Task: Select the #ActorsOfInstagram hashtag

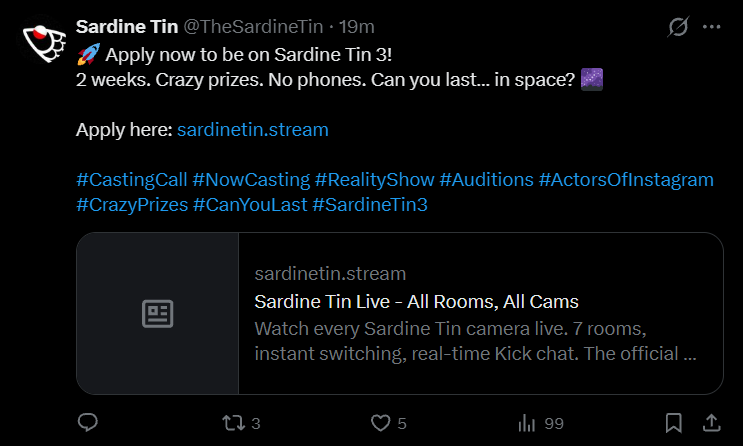Action: [626, 180]
